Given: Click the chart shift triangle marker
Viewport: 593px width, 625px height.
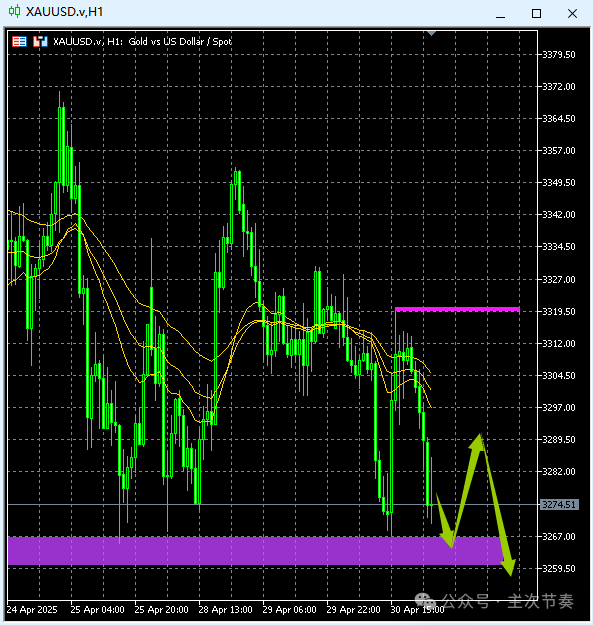Looking at the screenshot, I should tap(431, 34).
